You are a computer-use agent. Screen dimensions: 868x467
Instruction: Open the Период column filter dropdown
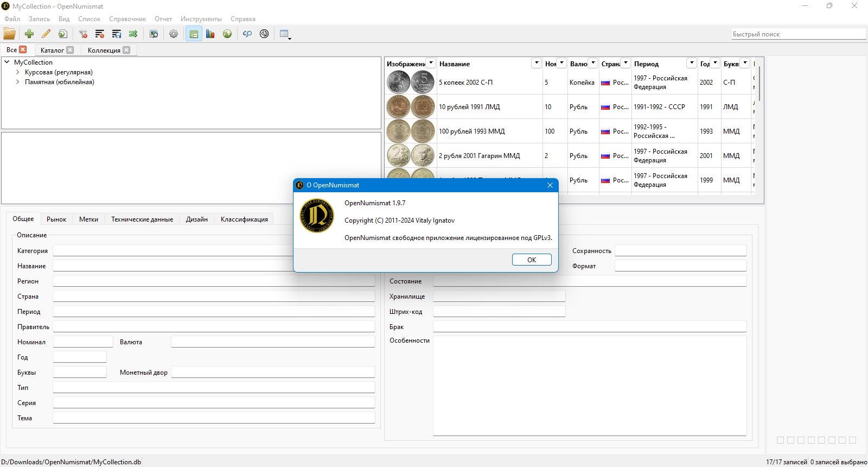[x=692, y=63]
